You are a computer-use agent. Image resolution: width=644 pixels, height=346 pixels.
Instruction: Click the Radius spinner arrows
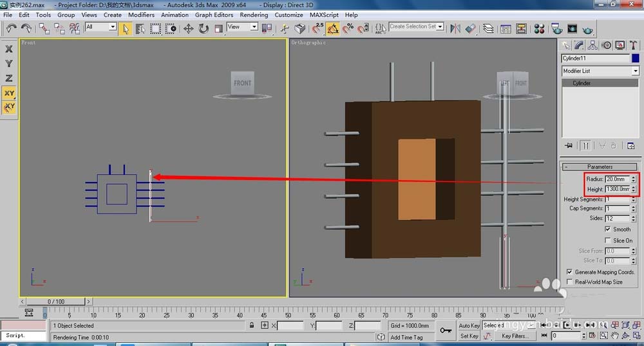(633, 179)
